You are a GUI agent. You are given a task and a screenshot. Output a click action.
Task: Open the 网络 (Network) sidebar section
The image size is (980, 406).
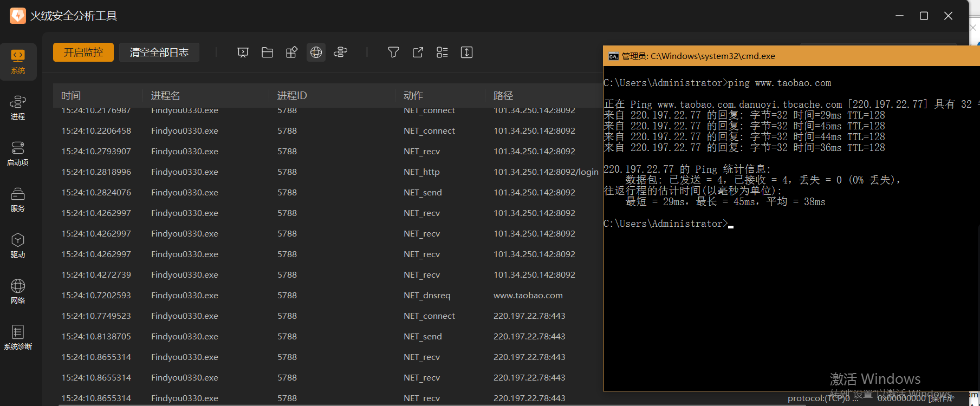(18, 292)
